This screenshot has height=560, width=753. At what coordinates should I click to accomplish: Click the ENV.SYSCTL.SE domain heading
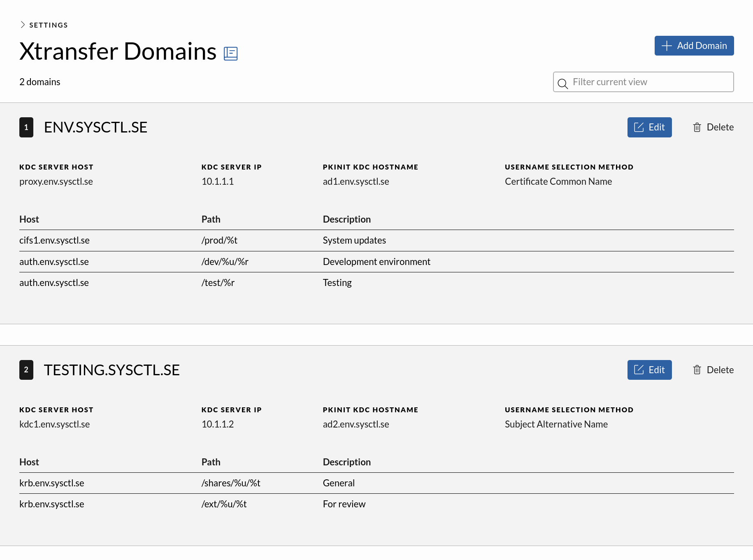tap(95, 128)
